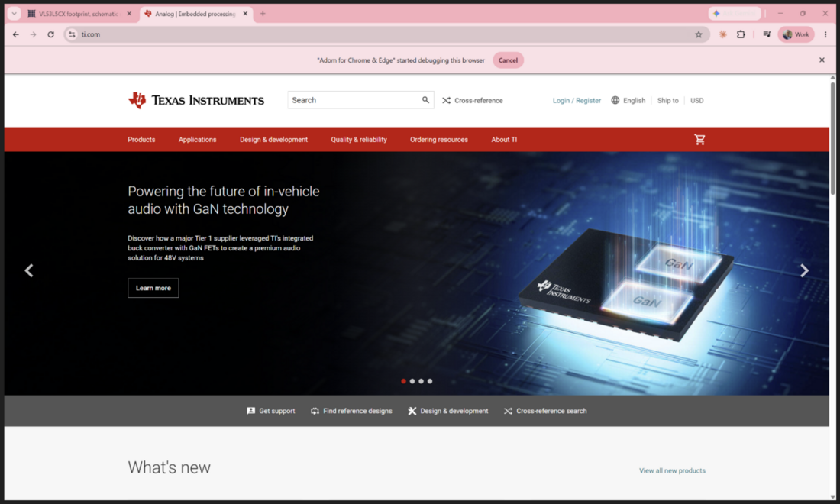Click the browser forward arrow

coord(33,34)
